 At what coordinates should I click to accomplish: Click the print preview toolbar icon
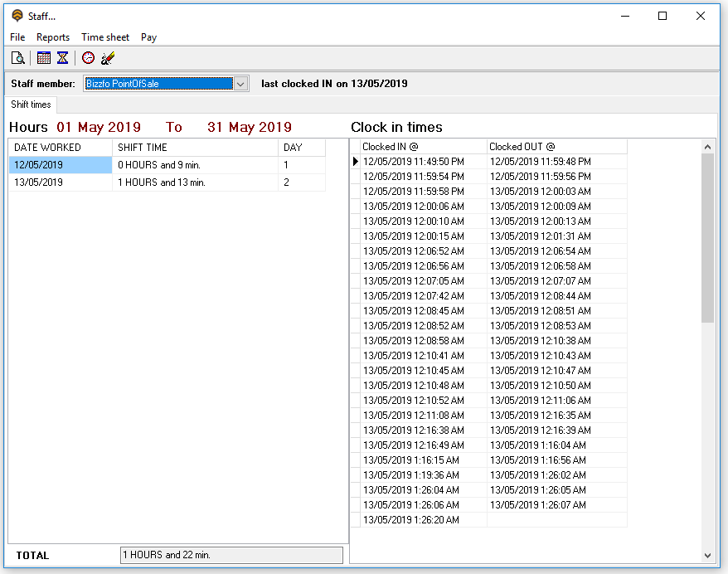pyautogui.click(x=17, y=58)
